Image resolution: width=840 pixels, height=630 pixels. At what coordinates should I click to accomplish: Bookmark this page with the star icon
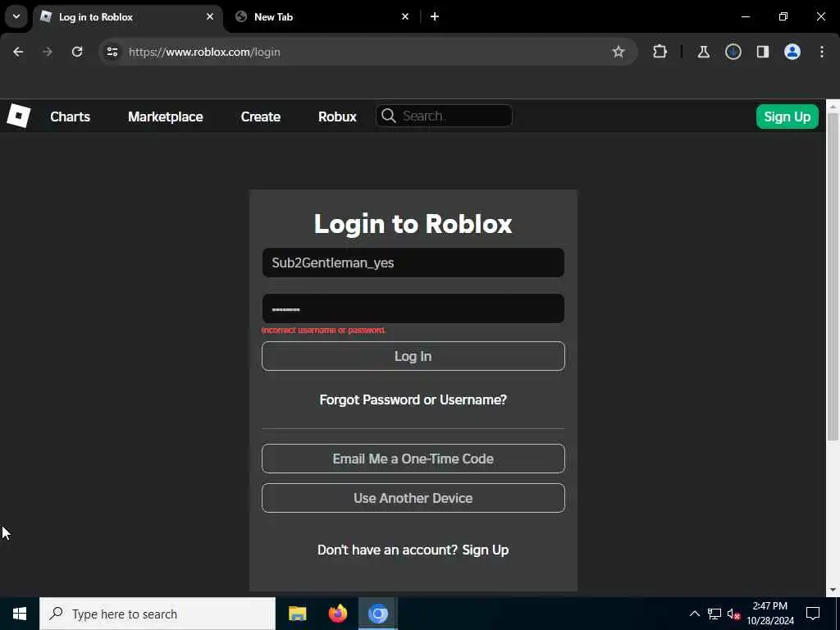coord(619,52)
